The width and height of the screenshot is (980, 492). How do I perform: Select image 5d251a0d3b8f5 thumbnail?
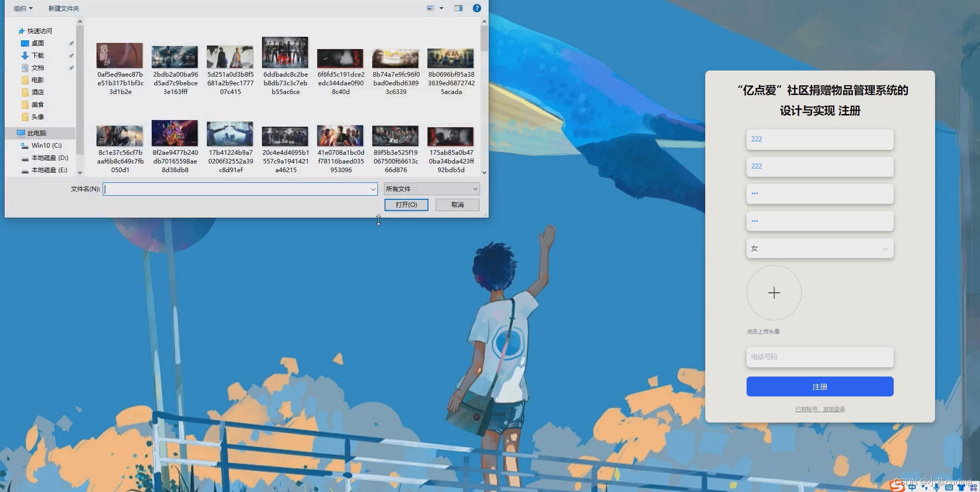coord(230,57)
